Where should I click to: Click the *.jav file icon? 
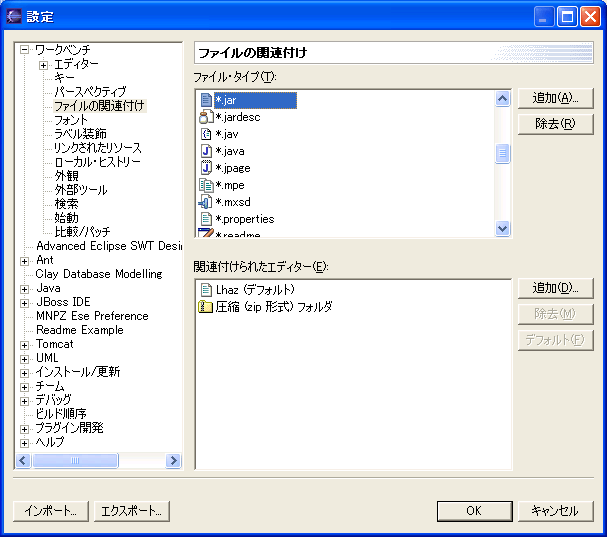pyautogui.click(x=206, y=134)
